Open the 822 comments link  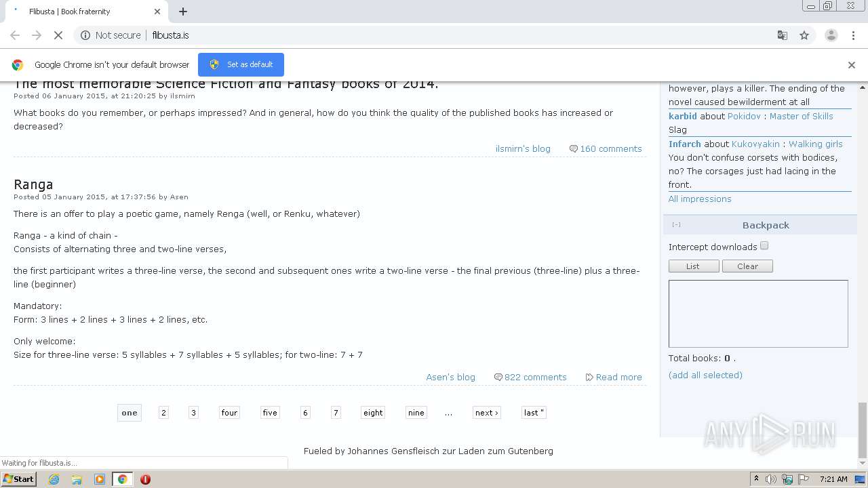point(535,377)
